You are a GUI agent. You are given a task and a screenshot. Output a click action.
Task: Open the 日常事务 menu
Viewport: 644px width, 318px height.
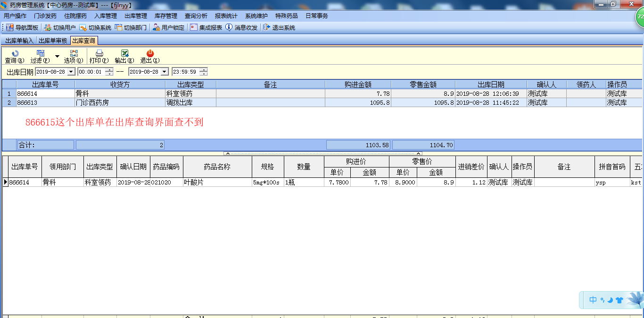point(317,16)
